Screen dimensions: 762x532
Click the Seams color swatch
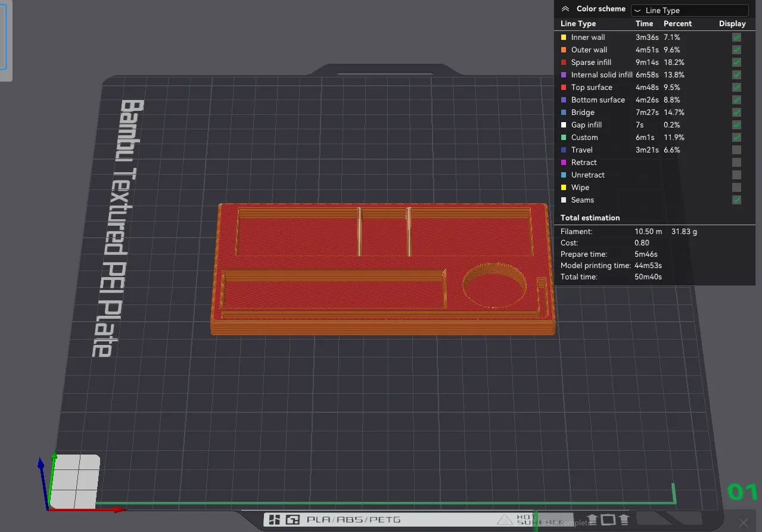564,200
